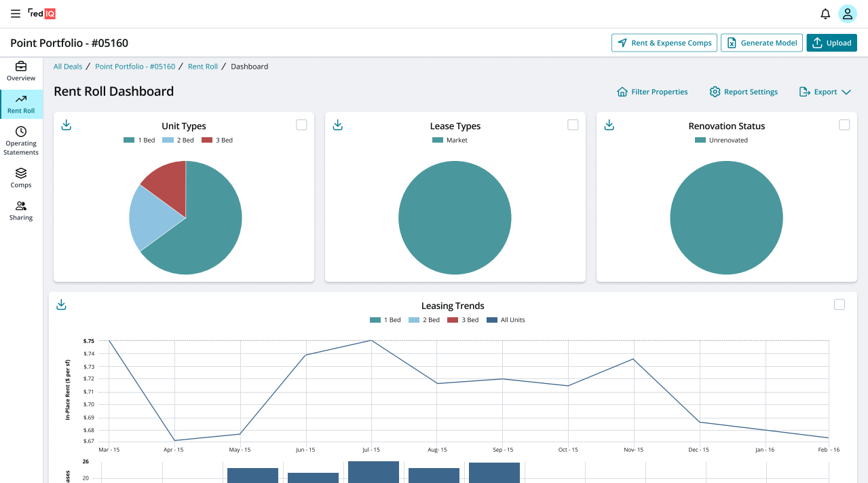Check the Unit Types card checkbox
The image size is (868, 483).
point(301,125)
